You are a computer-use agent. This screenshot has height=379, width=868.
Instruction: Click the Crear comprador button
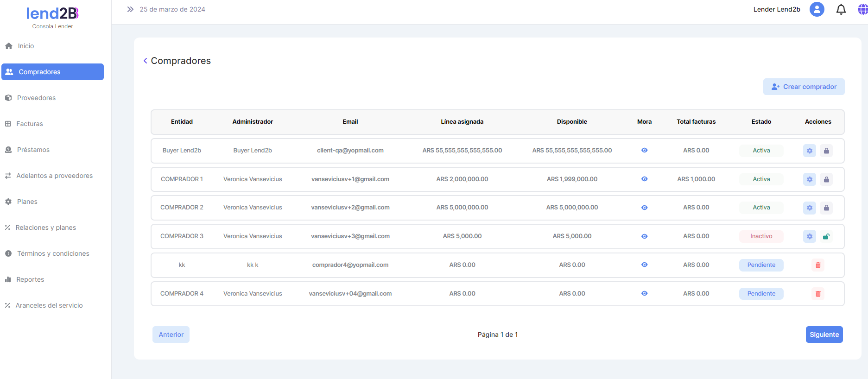(804, 87)
